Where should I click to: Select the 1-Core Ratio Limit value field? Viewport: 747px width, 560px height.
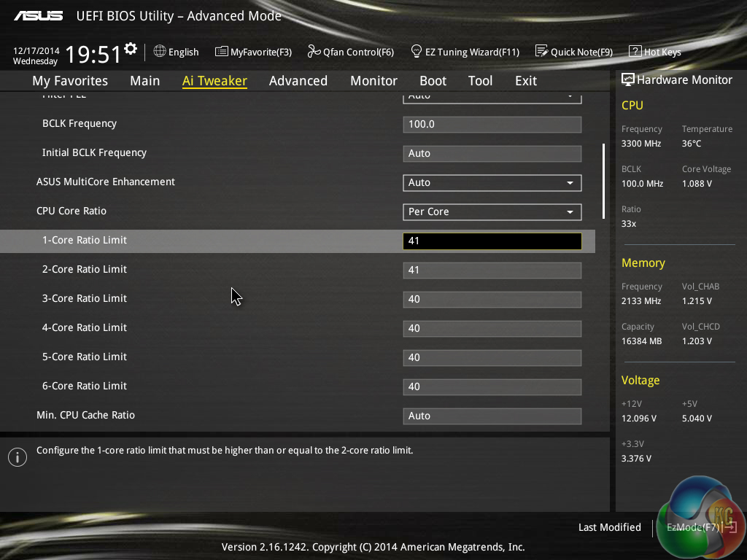492,241
